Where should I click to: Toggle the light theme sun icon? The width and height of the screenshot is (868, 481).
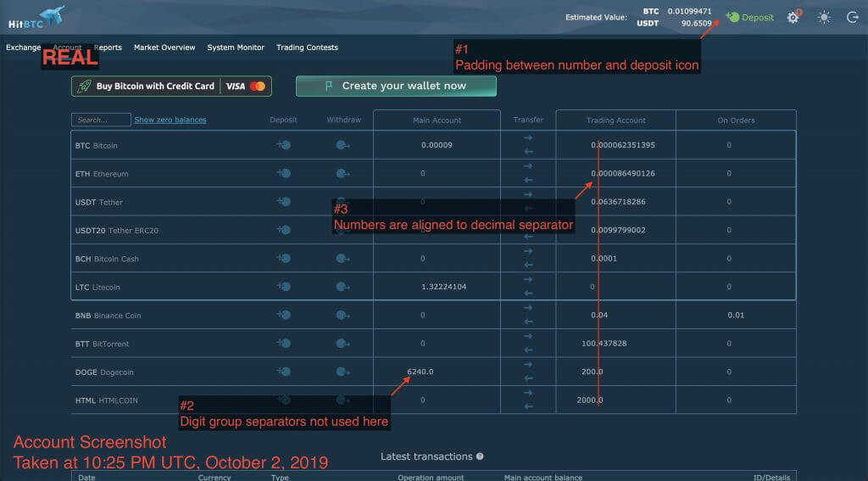pos(824,17)
